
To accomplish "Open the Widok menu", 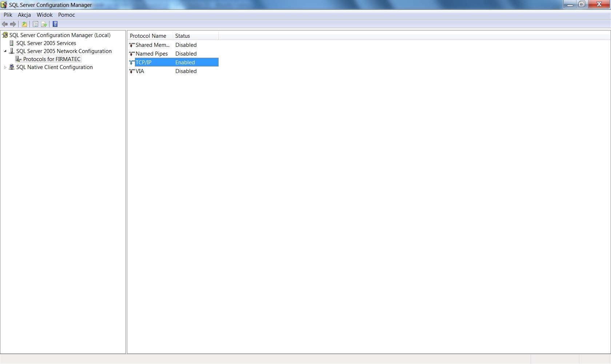I will [x=45, y=15].
